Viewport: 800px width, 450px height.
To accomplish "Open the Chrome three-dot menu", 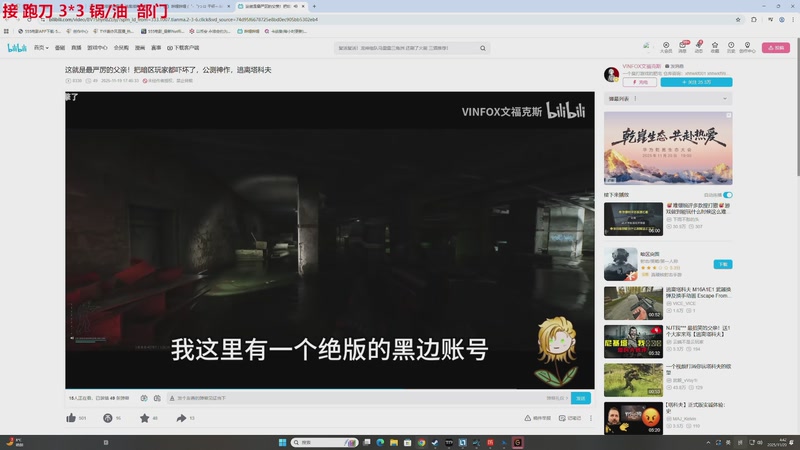I will [x=793, y=19].
